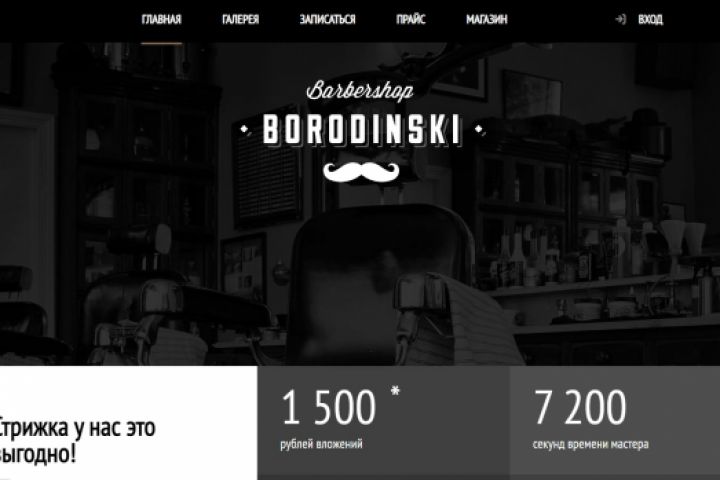Click the BORODINSKI logo text

point(361,130)
